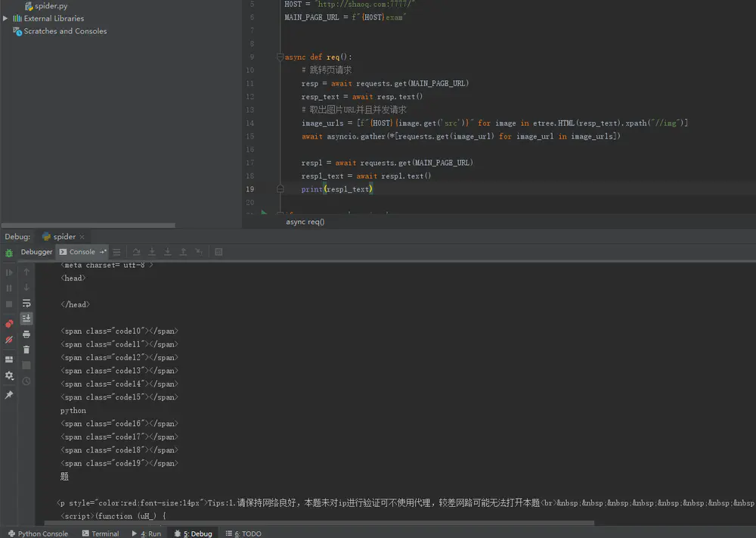Click the fold marker at line 19
Screen dimensions: 756x538
click(280, 189)
